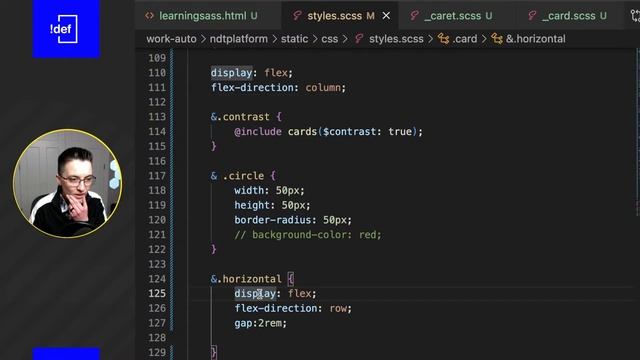Click the Sass icon on styles.scss tab

297,16
